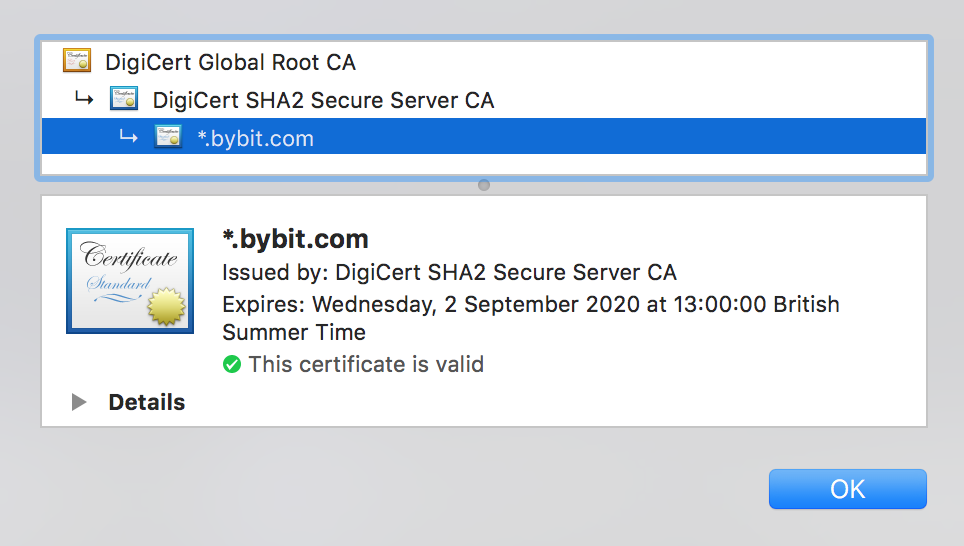Image resolution: width=964 pixels, height=546 pixels.
Task: Click the Summer Time text line
Action: click(294, 333)
